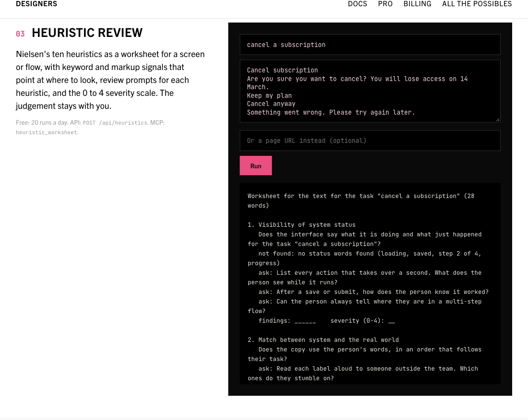This screenshot has height=420, width=528.
Task: Click the "Keep my plan" line in textarea
Action: [269, 95]
